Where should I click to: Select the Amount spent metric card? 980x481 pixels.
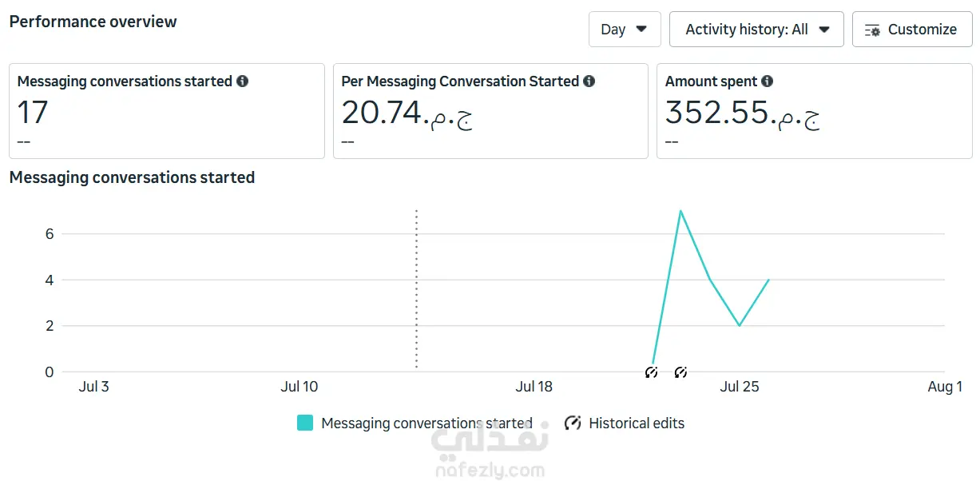(x=815, y=111)
